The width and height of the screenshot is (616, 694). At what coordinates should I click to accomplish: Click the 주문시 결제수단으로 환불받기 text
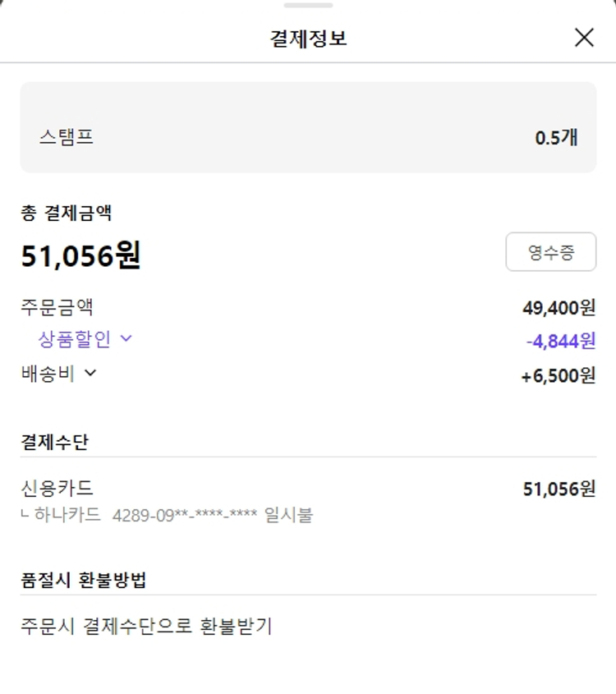[x=146, y=627]
